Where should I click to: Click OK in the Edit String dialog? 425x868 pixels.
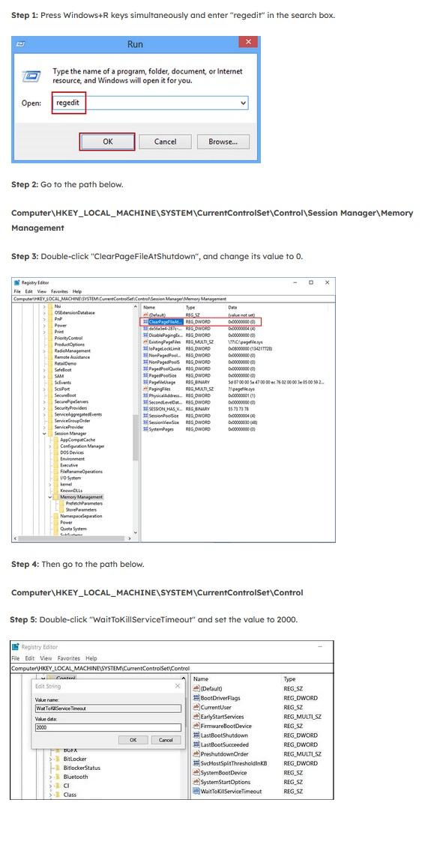pyautogui.click(x=133, y=740)
